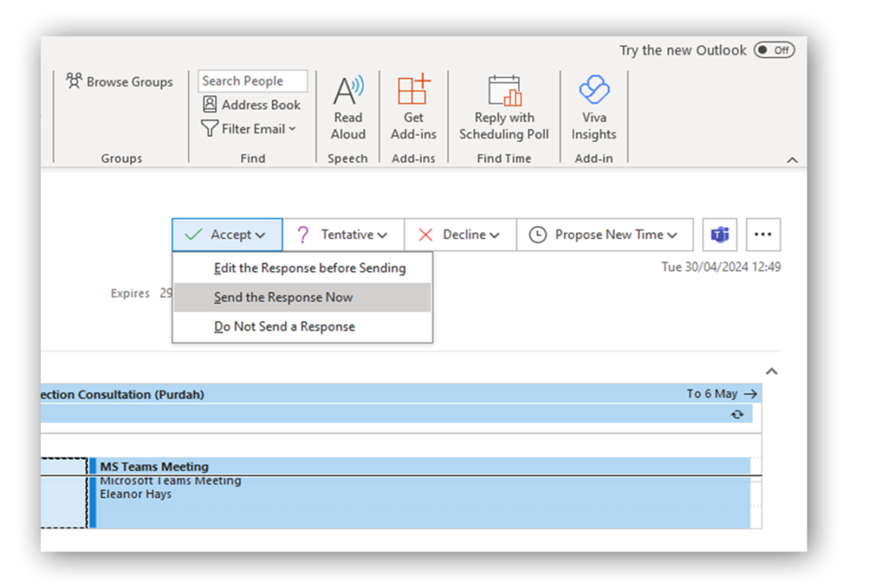Choose Send the Response Now
875x588 pixels.
point(302,297)
